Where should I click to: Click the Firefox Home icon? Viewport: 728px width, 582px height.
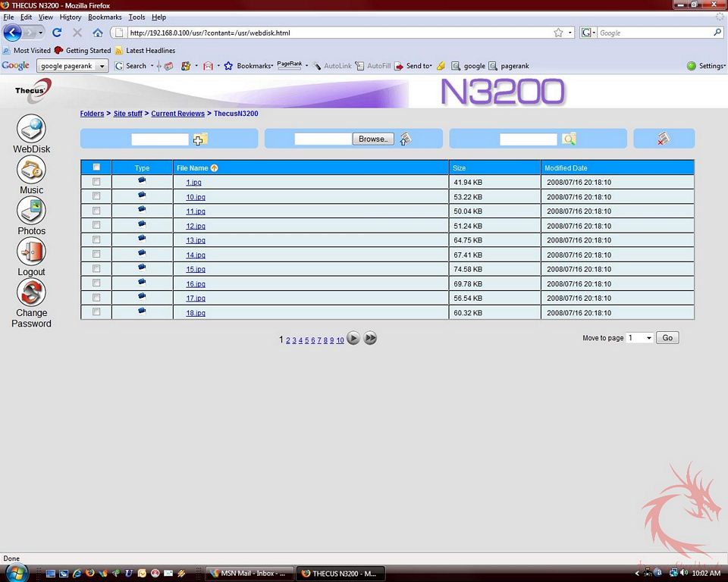coord(98,33)
